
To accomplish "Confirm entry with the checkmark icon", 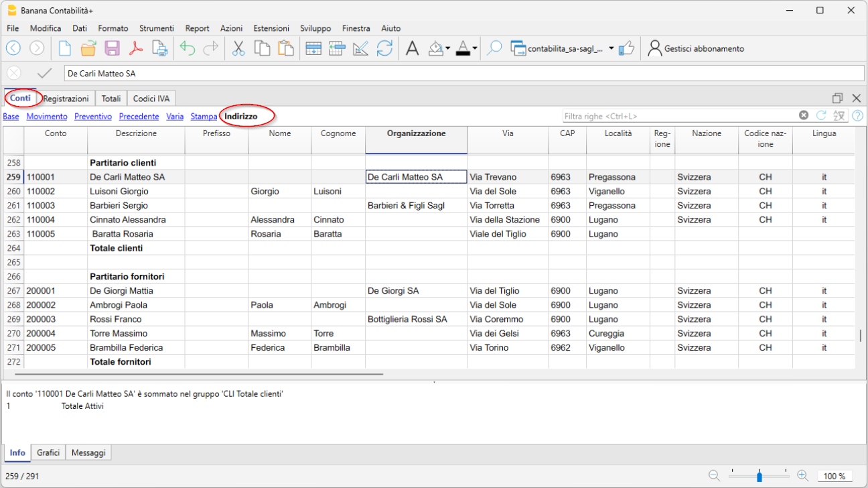I will coord(45,73).
